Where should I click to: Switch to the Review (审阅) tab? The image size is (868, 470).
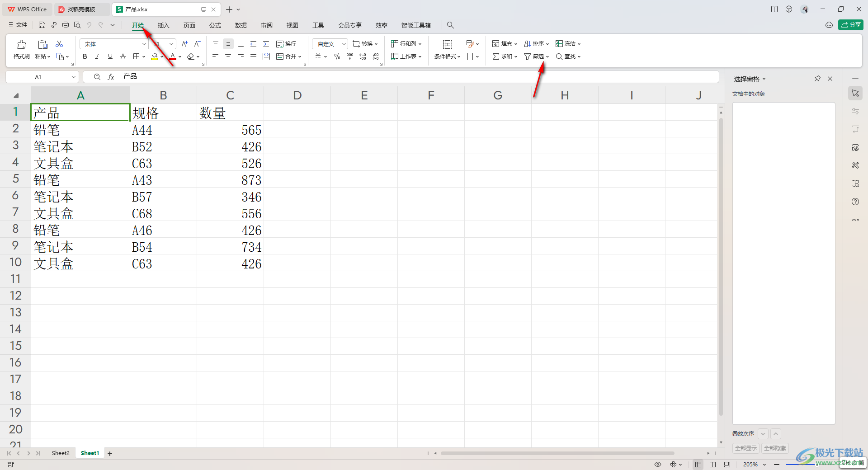(x=267, y=25)
